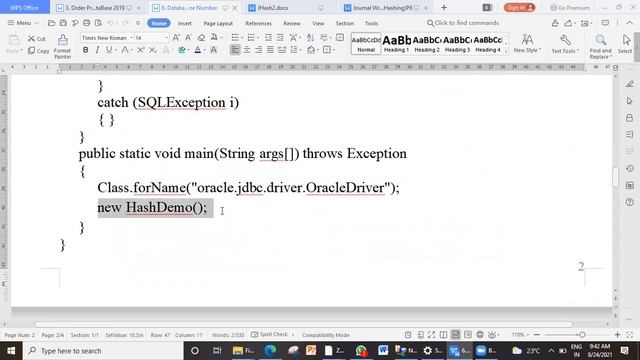Apply the Heading 1 style
The height and width of the screenshot is (360, 640).
click(396, 44)
